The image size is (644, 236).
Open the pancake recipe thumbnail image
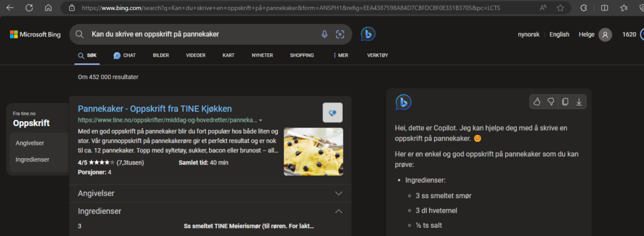point(313,152)
